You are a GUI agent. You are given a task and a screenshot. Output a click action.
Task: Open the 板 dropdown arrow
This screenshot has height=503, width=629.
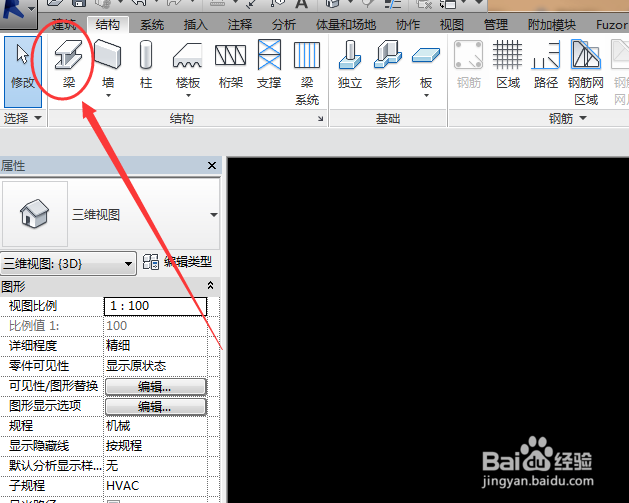426,95
